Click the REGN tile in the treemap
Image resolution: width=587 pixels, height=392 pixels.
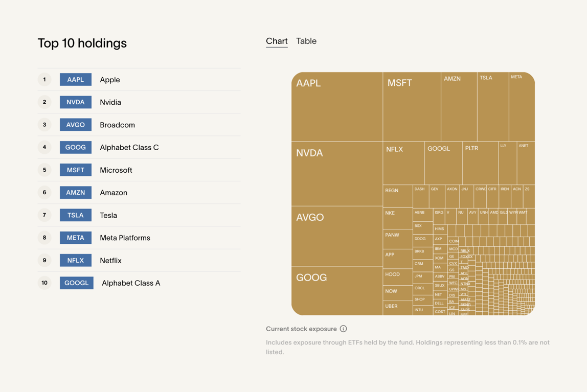398,196
